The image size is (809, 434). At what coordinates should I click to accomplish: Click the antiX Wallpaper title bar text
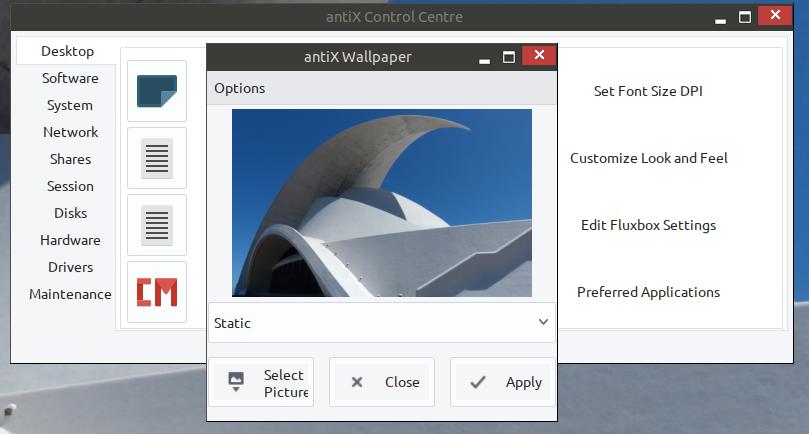(358, 57)
